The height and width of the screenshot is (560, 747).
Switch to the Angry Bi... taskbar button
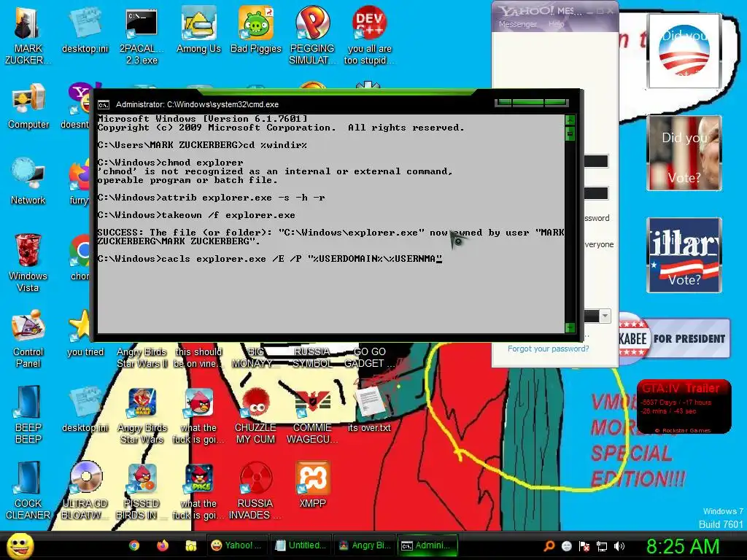[365, 545]
